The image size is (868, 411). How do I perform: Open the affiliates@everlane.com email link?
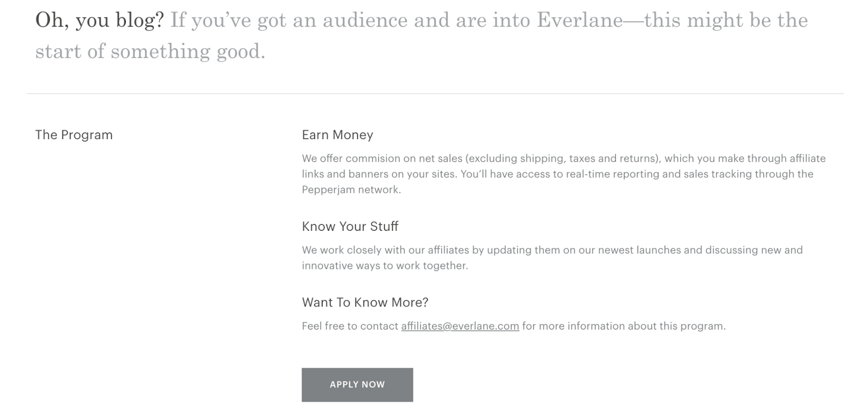point(460,326)
